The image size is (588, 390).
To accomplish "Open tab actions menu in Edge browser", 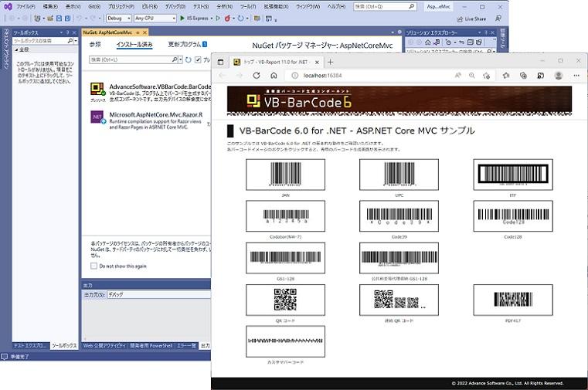I will click(220, 62).
